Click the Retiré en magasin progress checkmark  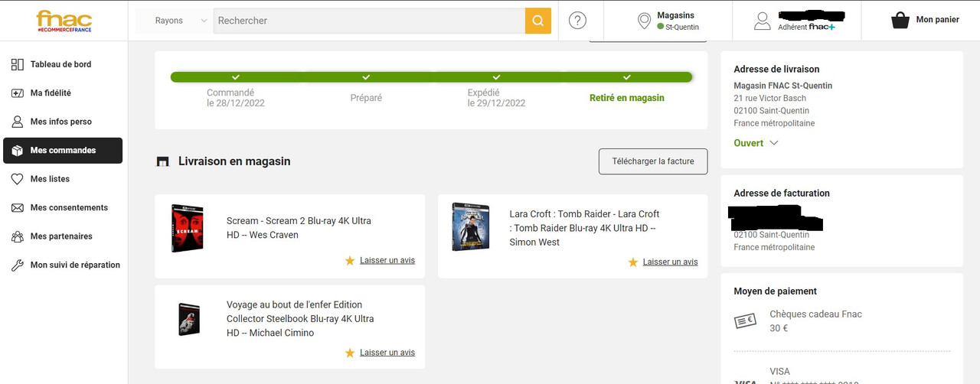[627, 77]
